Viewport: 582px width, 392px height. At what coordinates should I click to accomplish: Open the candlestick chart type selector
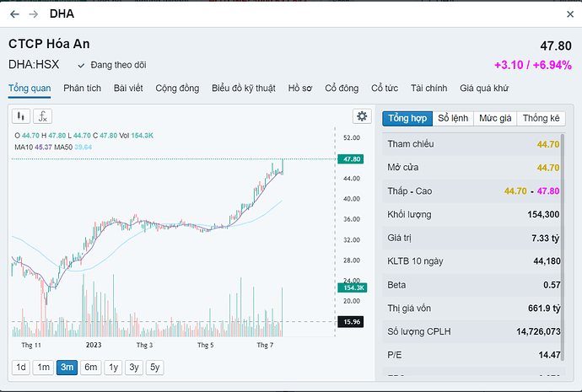[x=21, y=116]
